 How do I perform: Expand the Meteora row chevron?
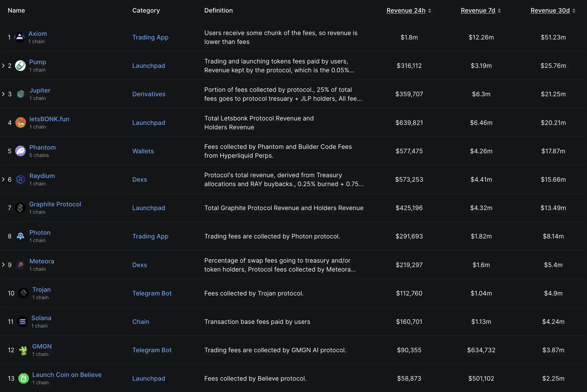(3, 265)
